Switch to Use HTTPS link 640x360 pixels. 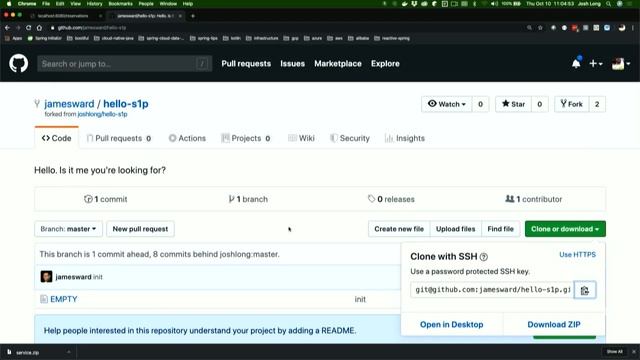click(577, 255)
